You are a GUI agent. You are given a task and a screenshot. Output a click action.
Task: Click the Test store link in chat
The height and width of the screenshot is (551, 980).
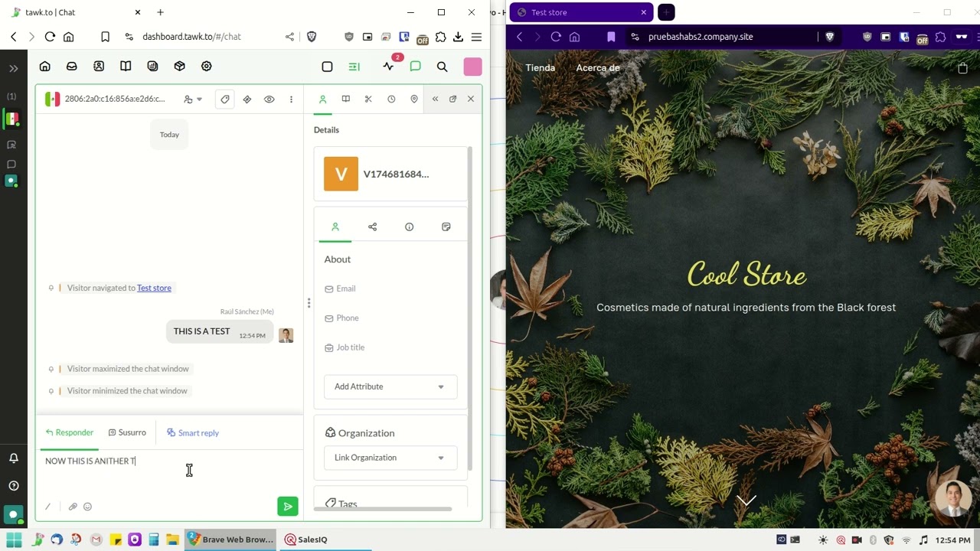coord(154,288)
